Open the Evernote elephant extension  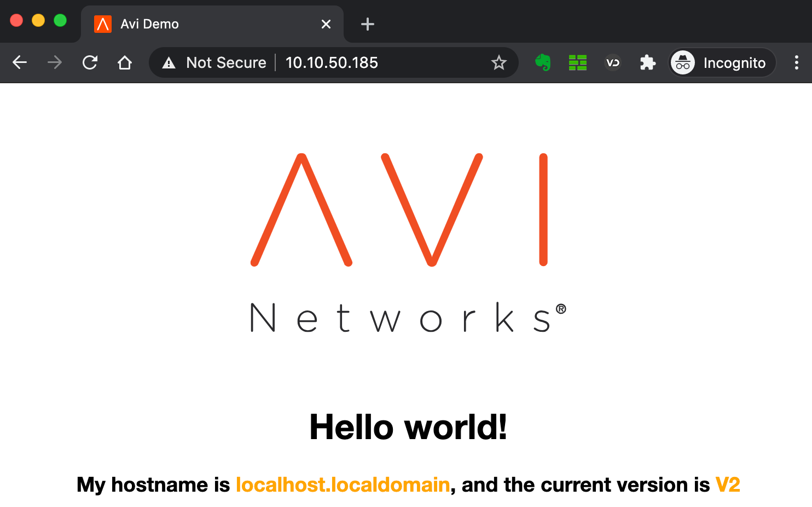[x=543, y=62]
